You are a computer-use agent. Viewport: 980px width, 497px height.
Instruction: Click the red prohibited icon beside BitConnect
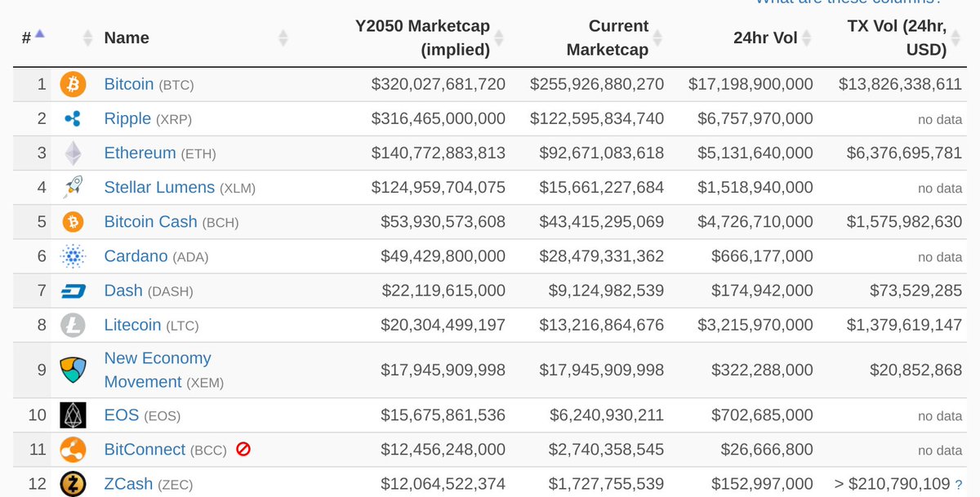click(x=243, y=449)
